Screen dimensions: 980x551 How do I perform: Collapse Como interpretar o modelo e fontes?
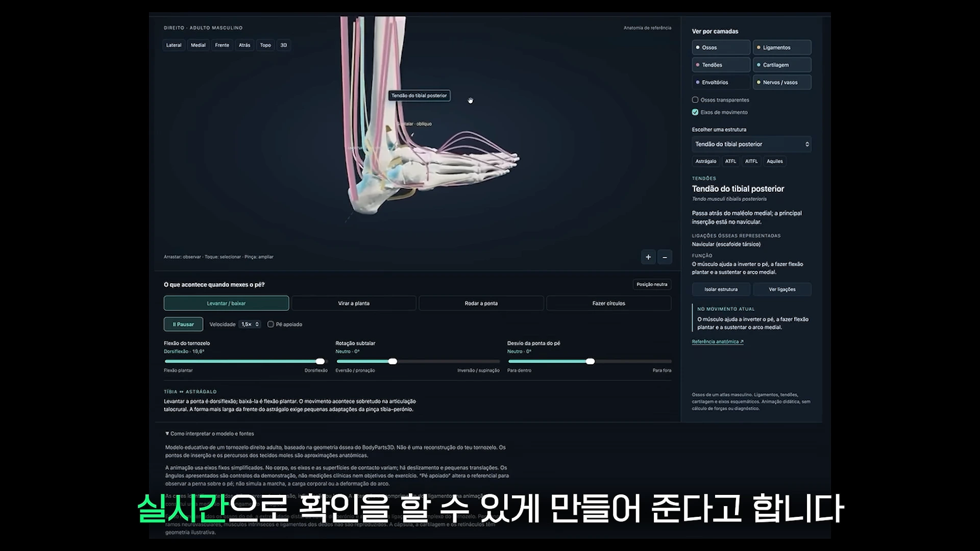210,434
